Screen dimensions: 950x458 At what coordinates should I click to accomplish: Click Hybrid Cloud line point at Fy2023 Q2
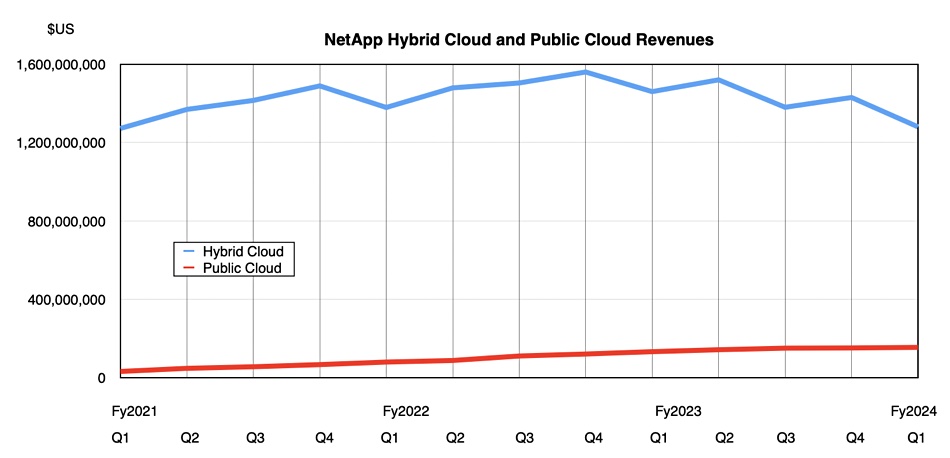719,79
